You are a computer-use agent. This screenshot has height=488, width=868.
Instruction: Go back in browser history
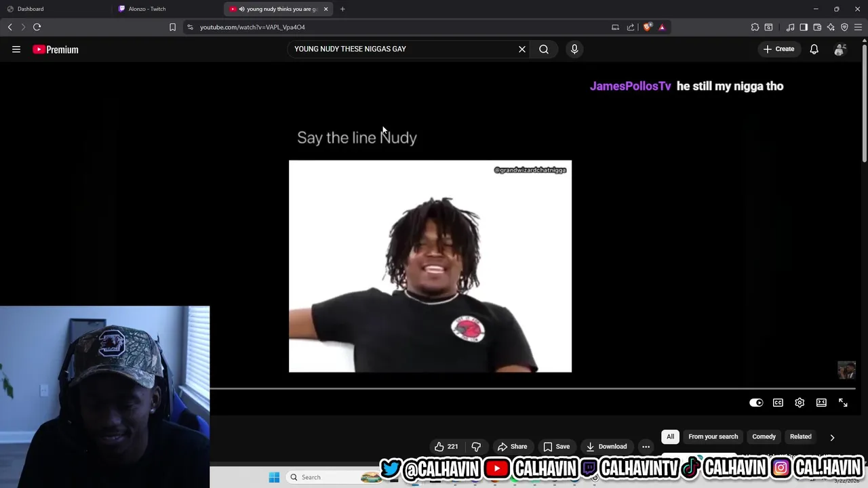coord(9,27)
